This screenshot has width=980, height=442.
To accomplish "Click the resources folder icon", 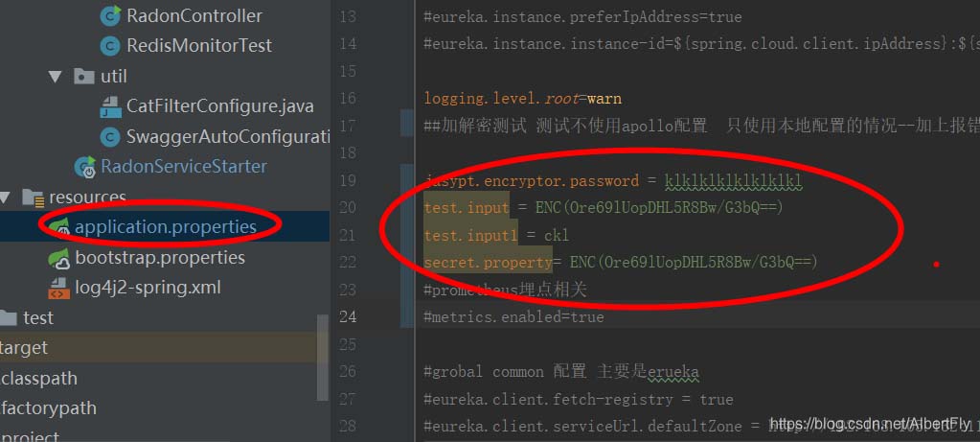I will pos(32,198).
